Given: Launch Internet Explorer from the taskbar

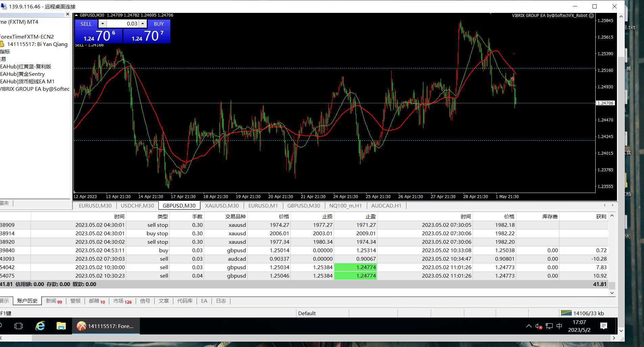Looking at the screenshot, I should (x=40, y=326).
